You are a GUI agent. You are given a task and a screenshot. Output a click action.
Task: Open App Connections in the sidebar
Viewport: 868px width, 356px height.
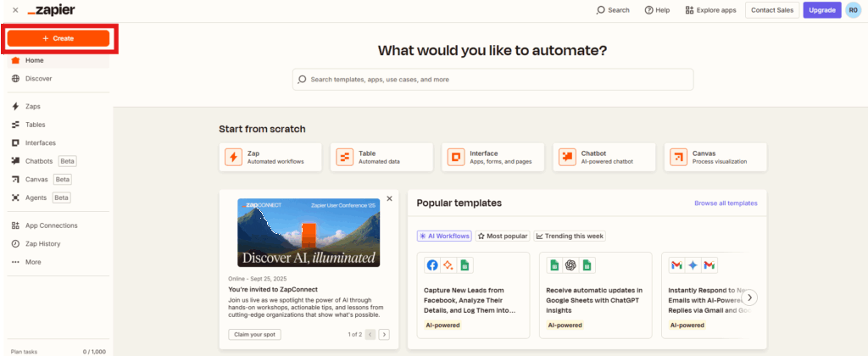(58, 225)
